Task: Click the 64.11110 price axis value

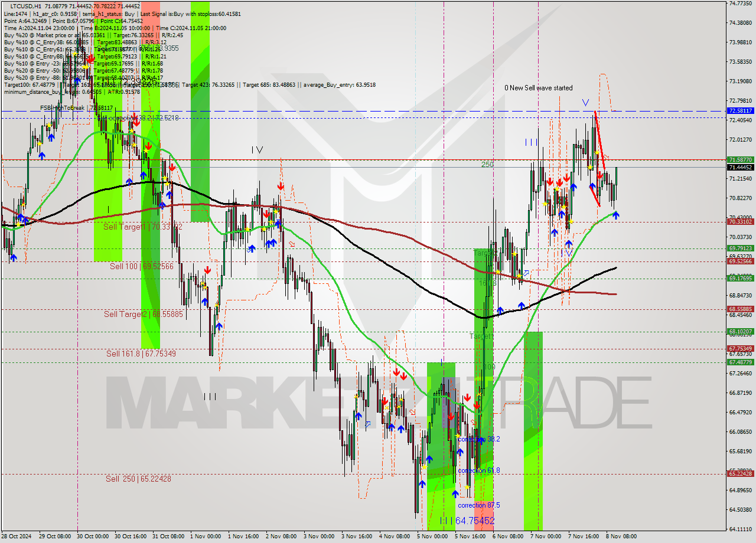Action: (741, 529)
